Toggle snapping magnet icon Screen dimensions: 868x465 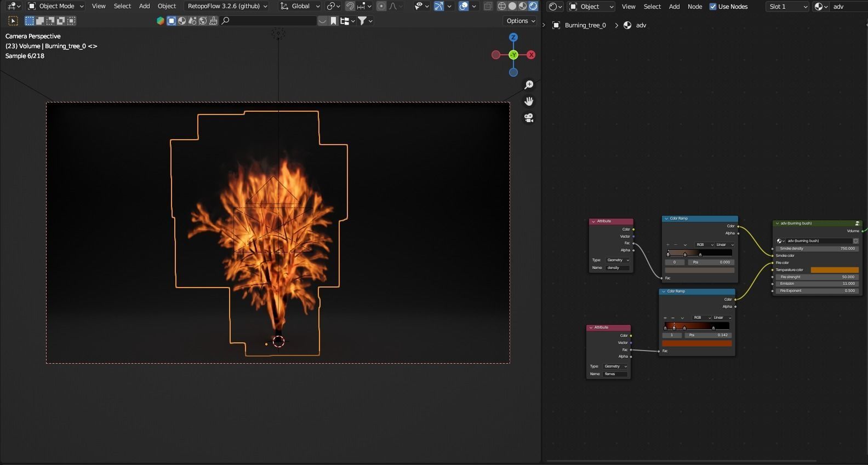pyautogui.click(x=350, y=6)
